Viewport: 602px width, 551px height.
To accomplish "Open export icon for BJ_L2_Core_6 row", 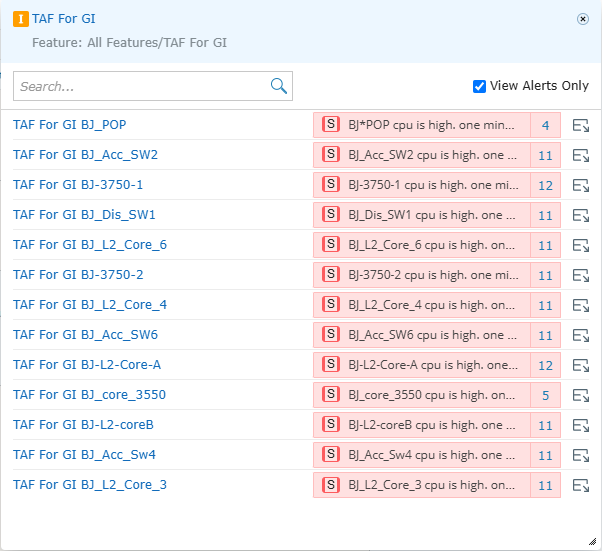I will [580, 245].
